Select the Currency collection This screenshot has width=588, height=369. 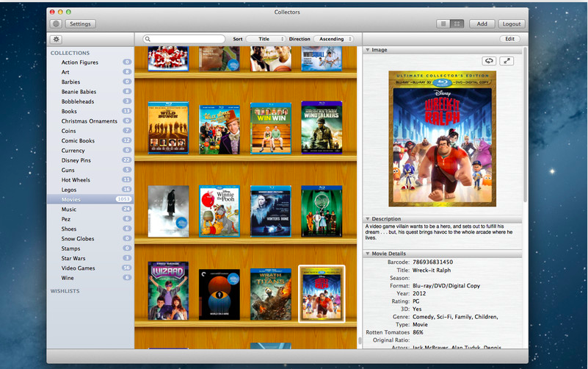(x=90, y=151)
